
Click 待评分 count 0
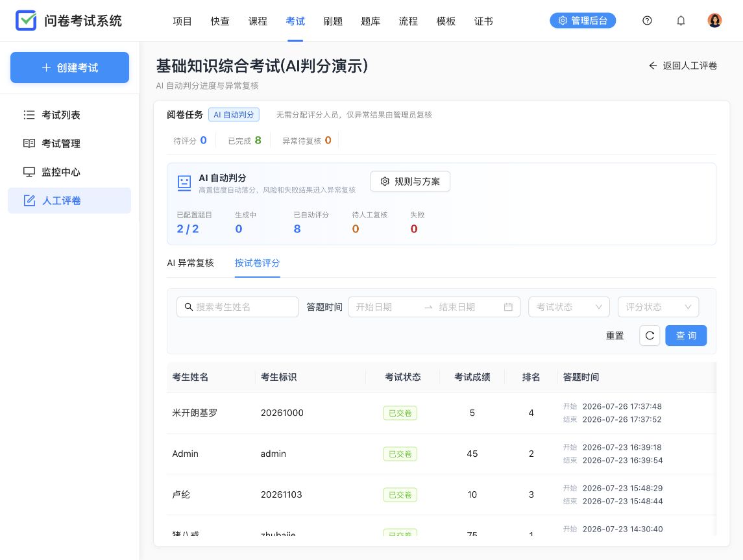click(x=203, y=140)
